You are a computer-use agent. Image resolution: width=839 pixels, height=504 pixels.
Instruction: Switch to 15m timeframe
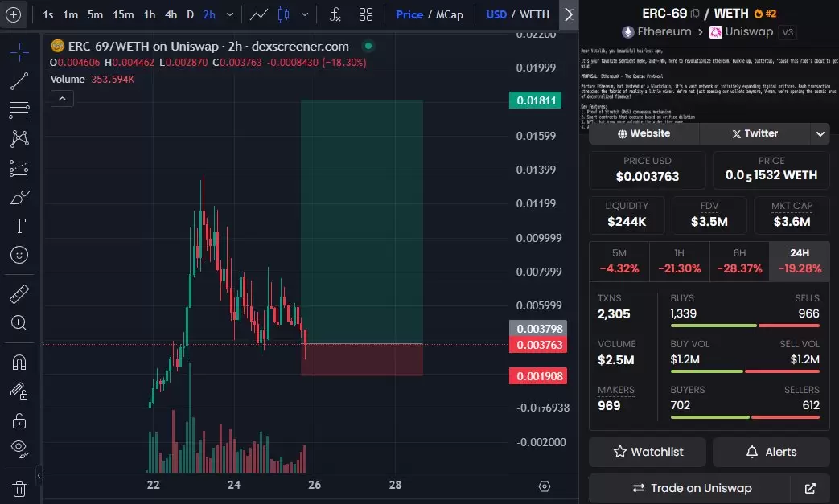point(123,14)
